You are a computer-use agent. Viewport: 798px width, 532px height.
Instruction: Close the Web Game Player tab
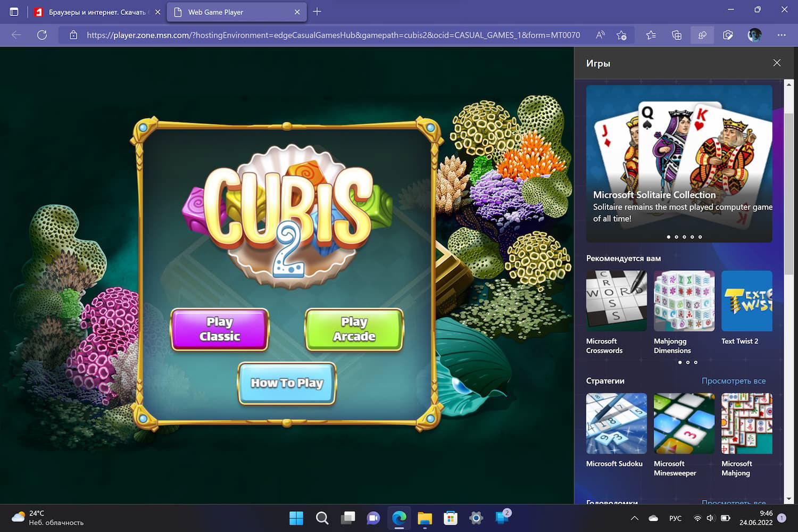(x=297, y=12)
